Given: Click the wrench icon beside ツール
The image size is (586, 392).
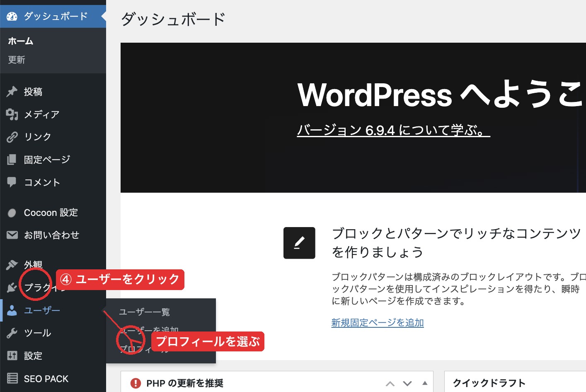Looking at the screenshot, I should point(12,333).
